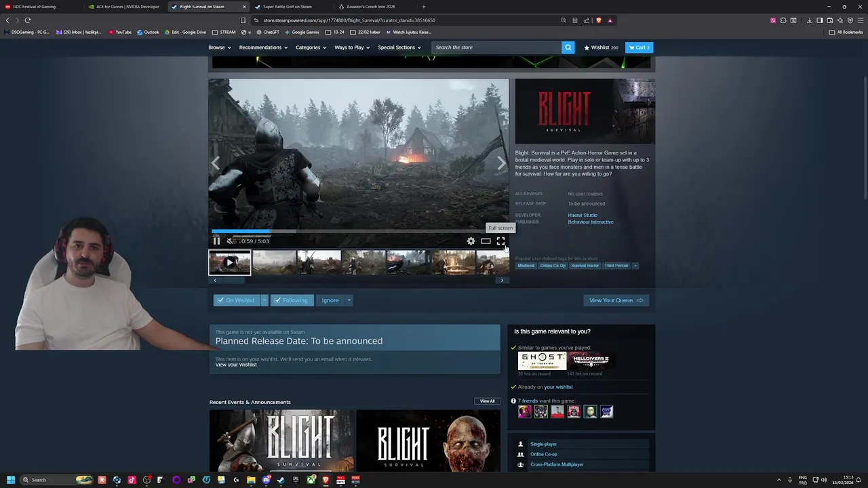Click the browser back arrow
The width and height of the screenshot is (868, 488).
(x=7, y=20)
